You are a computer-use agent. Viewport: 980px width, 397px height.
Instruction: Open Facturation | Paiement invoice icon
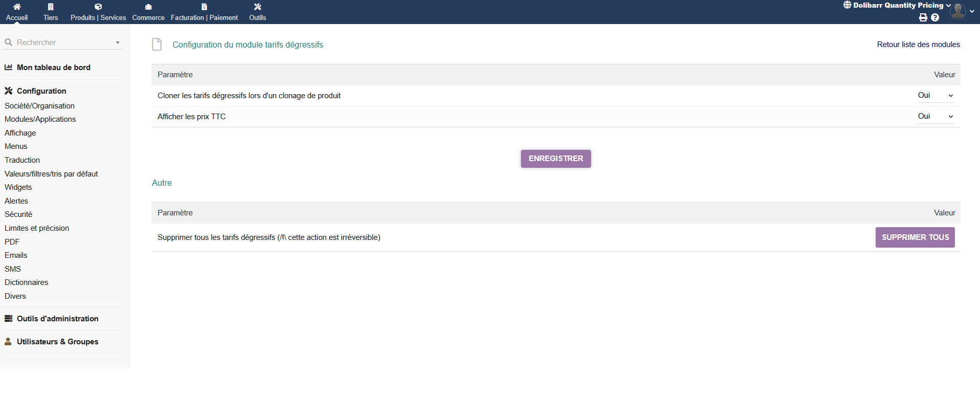204,7
